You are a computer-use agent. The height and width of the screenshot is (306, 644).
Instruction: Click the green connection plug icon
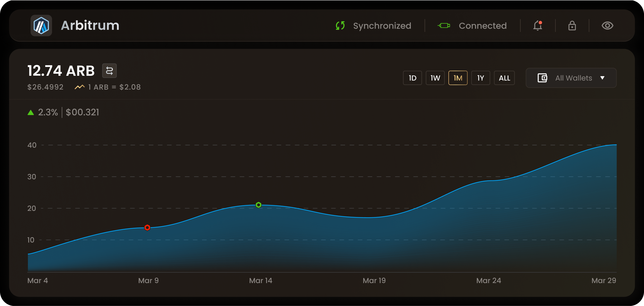[444, 26]
